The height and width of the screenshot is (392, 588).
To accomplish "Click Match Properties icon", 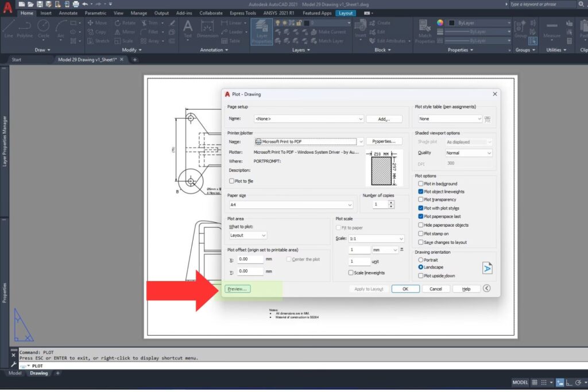I will click(425, 31).
